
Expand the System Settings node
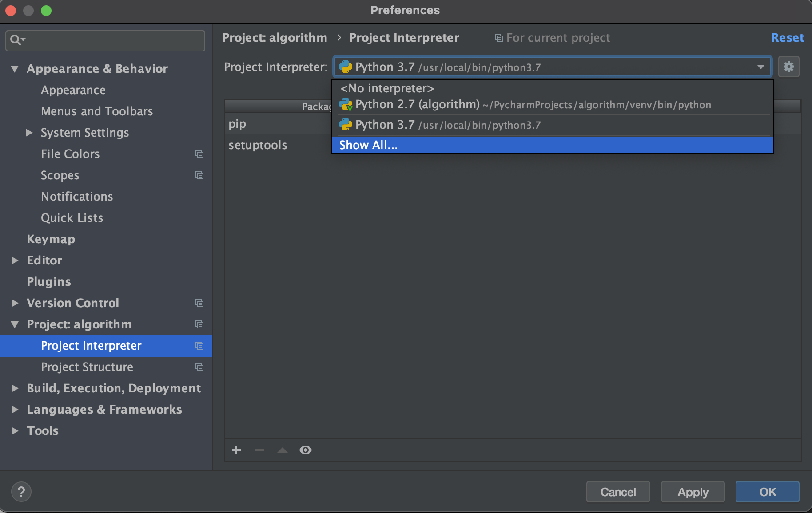[x=29, y=133]
